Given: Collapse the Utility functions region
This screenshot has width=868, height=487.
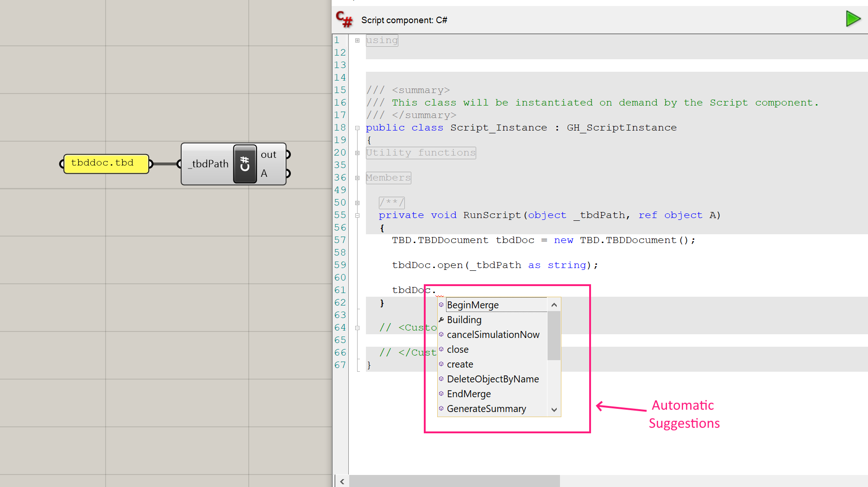Looking at the screenshot, I should pyautogui.click(x=357, y=153).
